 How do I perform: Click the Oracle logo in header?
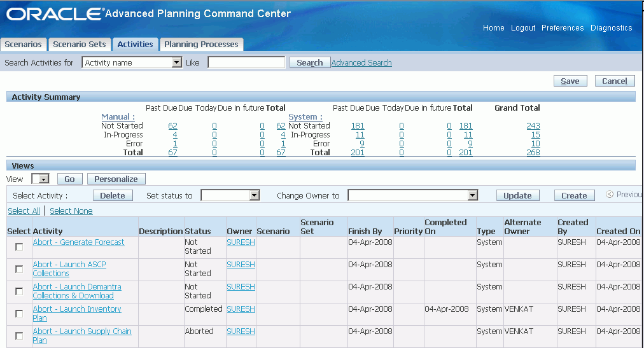54,14
